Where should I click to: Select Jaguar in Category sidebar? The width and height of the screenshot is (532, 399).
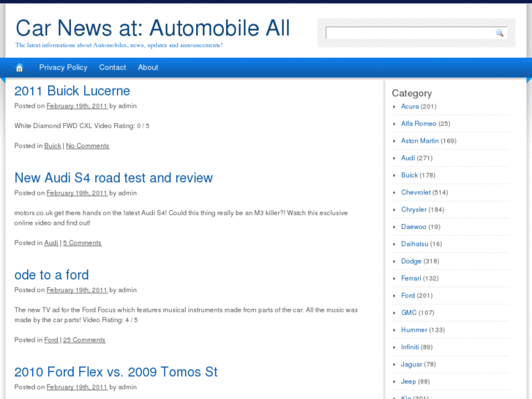pos(411,365)
